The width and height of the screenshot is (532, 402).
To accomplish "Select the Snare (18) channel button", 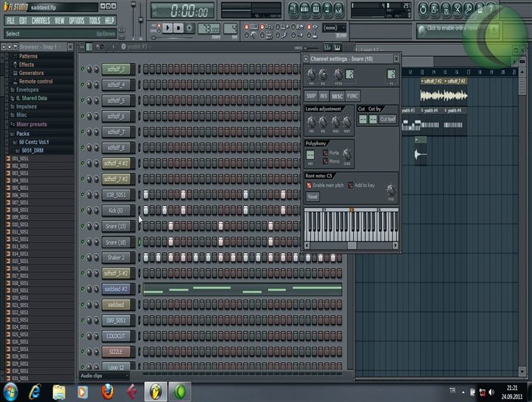I will pos(116,242).
